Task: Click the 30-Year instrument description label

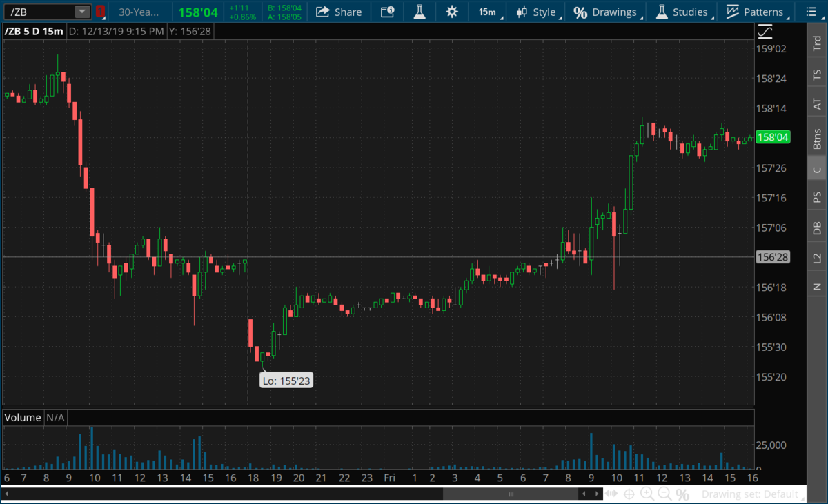Action: point(139,12)
